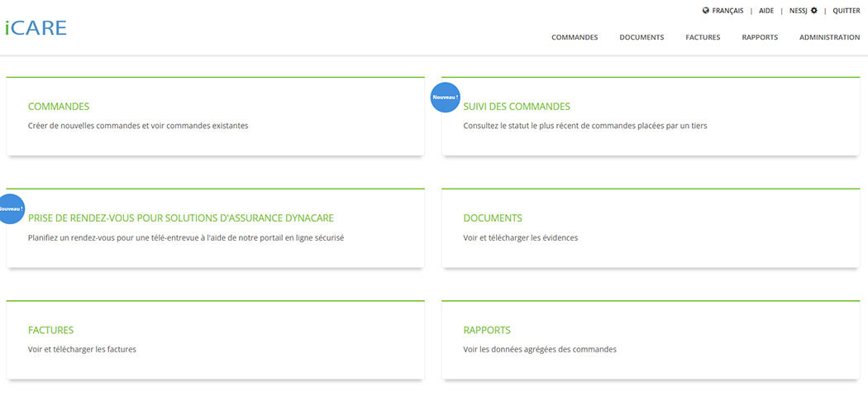Open the DOCUMENTS card heading
The width and height of the screenshot is (868, 397).
tap(493, 218)
